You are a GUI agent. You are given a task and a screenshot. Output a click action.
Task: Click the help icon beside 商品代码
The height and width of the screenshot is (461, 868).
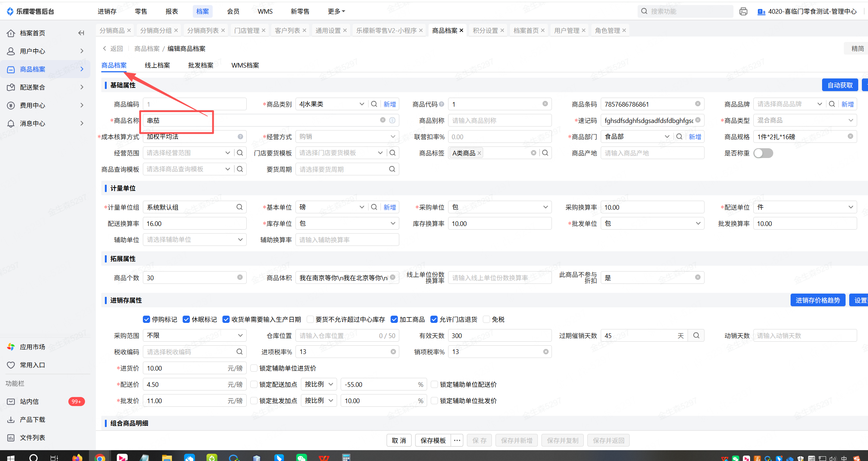pos(442,104)
